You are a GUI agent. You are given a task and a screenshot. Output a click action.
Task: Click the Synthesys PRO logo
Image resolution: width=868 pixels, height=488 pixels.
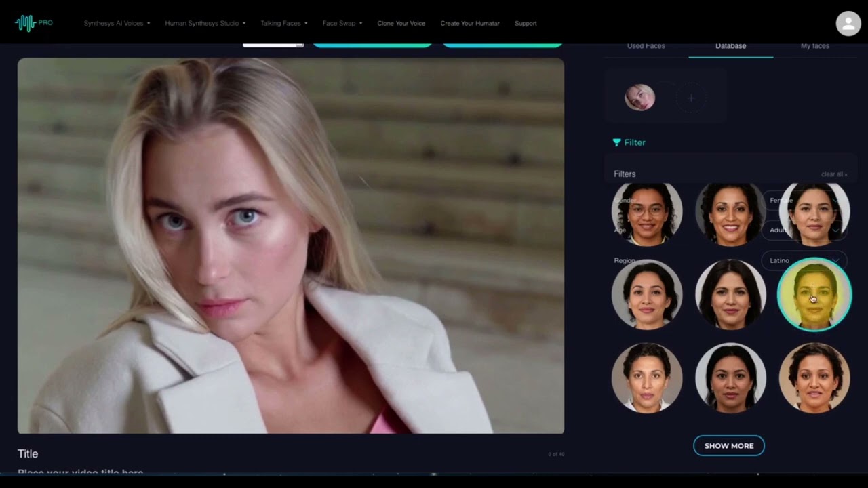(x=34, y=23)
